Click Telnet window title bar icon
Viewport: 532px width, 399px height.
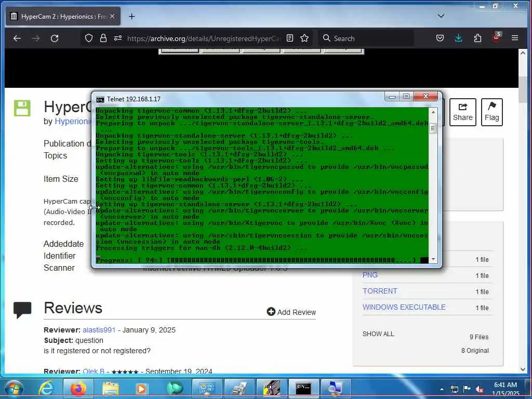click(x=100, y=99)
